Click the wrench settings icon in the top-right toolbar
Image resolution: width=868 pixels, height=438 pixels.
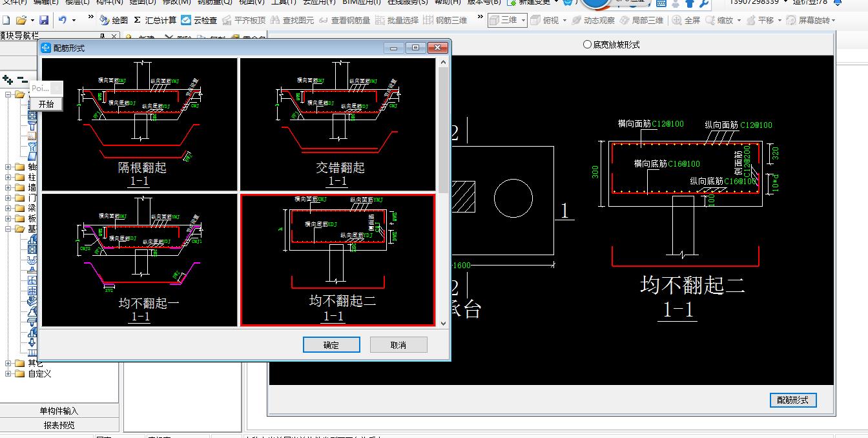703,3
